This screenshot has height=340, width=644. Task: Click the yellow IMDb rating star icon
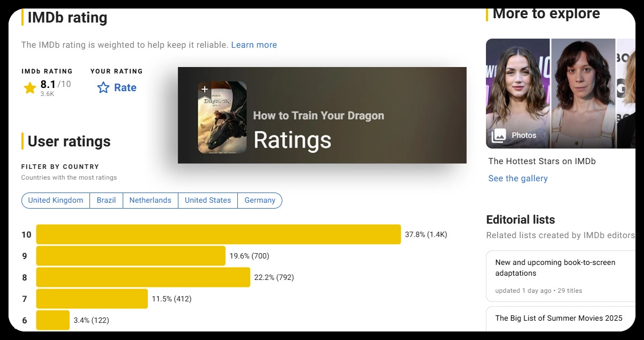[x=30, y=88]
